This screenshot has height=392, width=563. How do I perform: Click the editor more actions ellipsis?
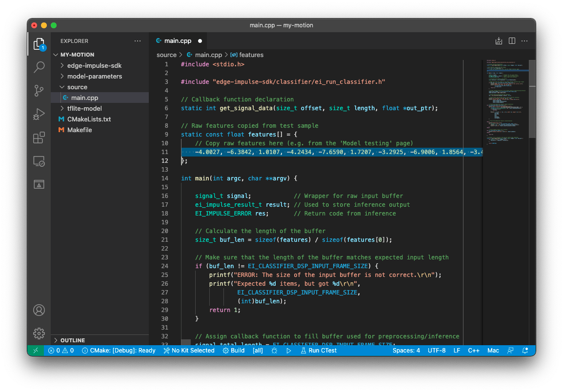[x=524, y=41]
